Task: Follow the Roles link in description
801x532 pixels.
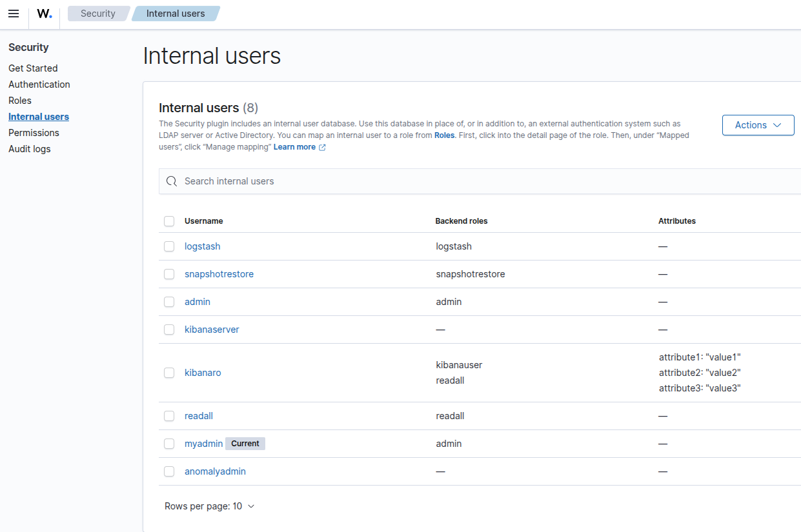Action: pos(444,135)
